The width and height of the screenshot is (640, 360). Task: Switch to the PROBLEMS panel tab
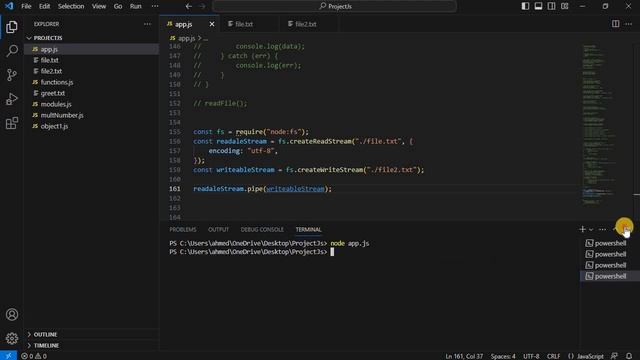point(183,229)
